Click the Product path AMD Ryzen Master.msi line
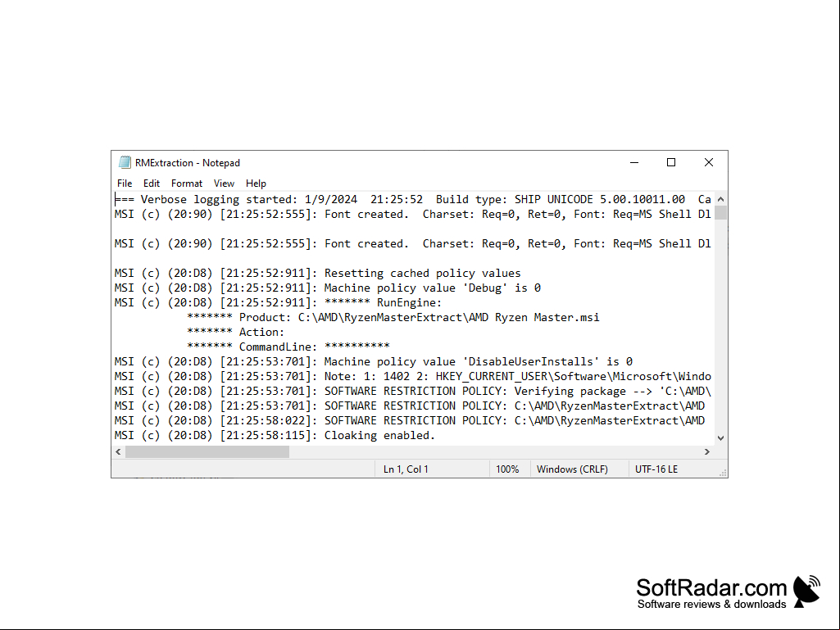The image size is (840, 630). pyautogui.click(x=393, y=317)
